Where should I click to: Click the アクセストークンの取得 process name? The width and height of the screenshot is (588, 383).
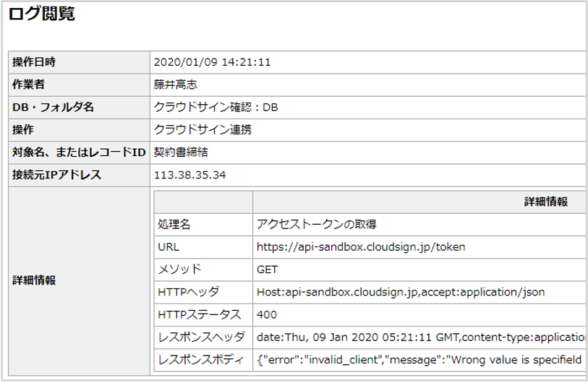pos(317,225)
